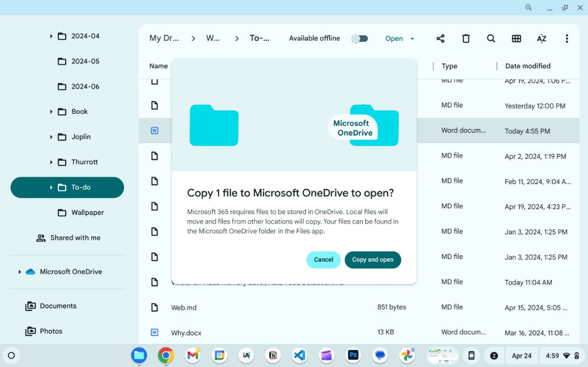This screenshot has height=367, width=588.
Task: Toggle the Available offline switch
Action: click(x=360, y=39)
